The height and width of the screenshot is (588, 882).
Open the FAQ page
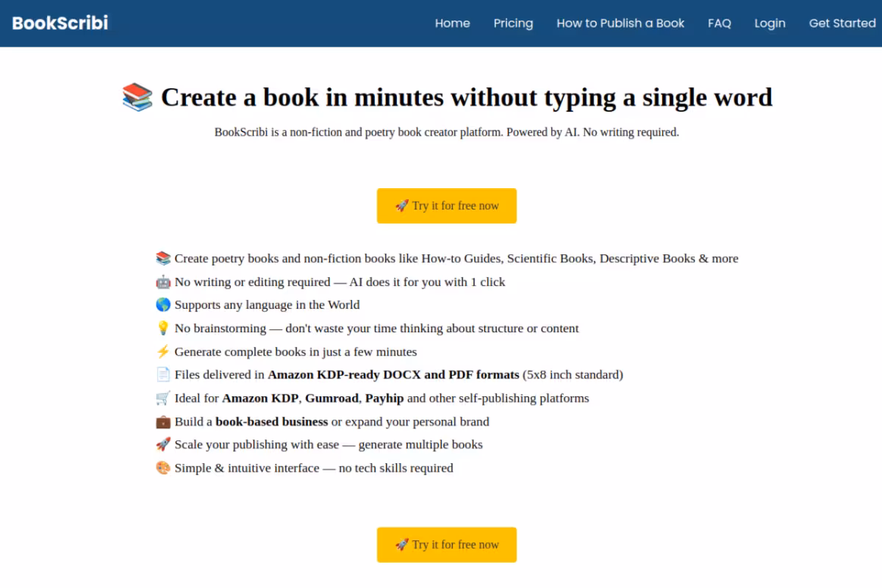click(x=720, y=23)
